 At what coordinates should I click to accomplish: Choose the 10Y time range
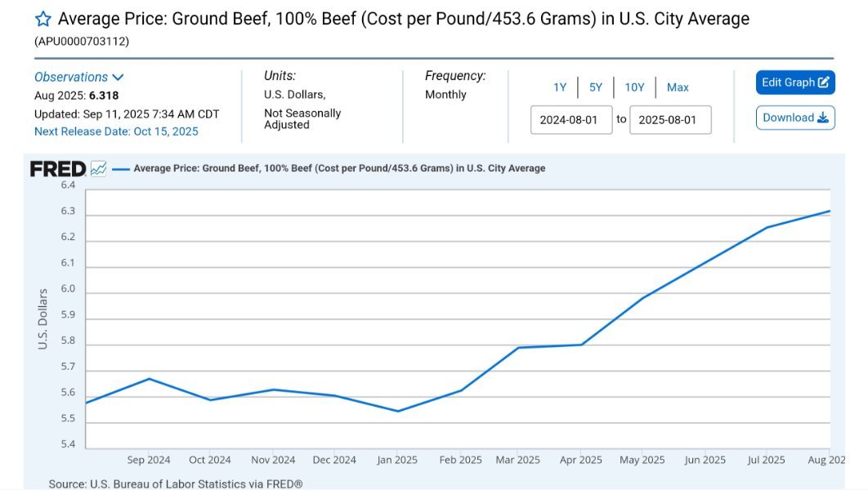pos(634,87)
